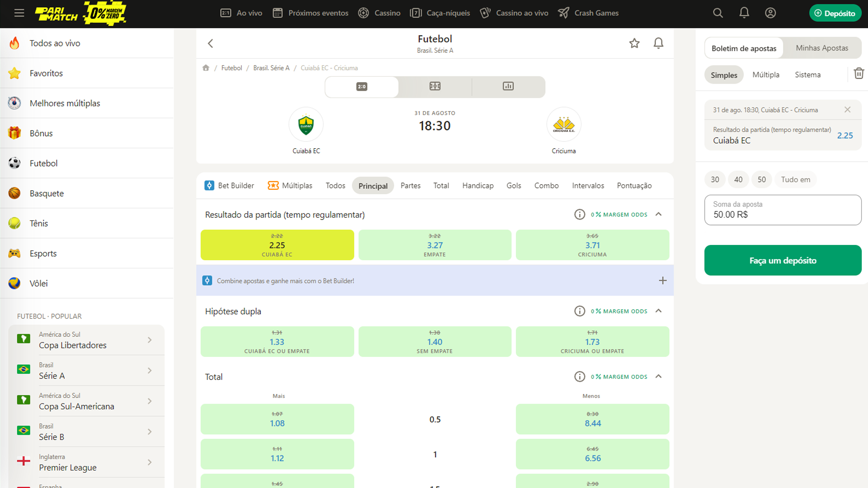Screen dimensions: 868x488
Task: Click the Cuiabá EC team crest
Action: [306, 125]
